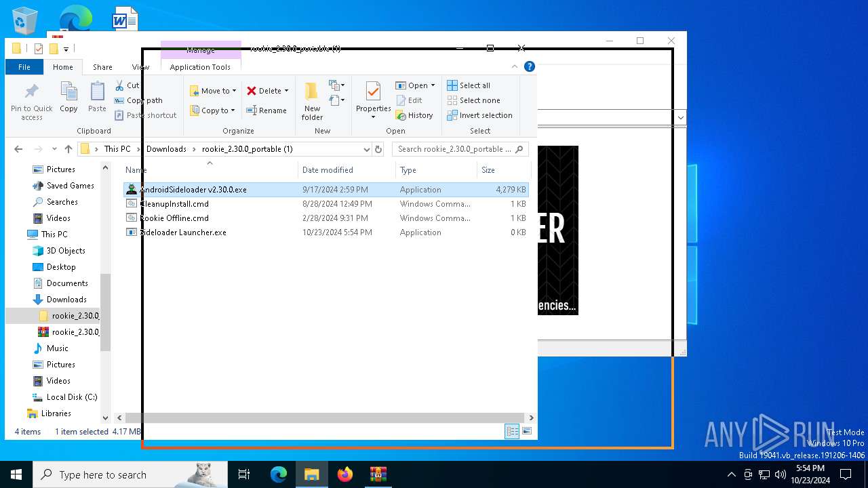Viewport: 868px width, 488px height.
Task: Select the Rookie Offline.cmd file
Action: click(326, 218)
